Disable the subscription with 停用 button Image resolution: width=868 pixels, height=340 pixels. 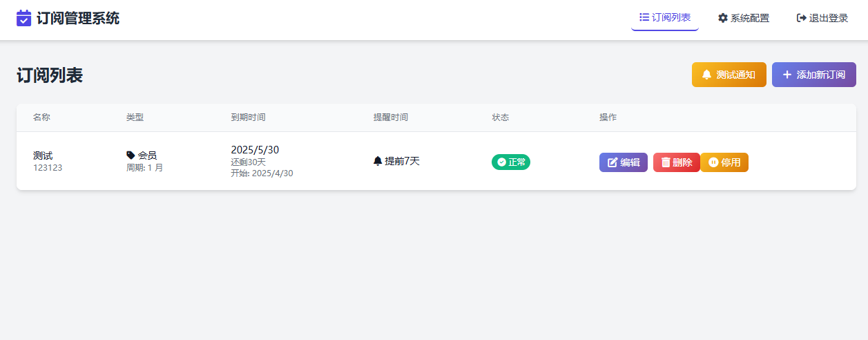(x=724, y=162)
